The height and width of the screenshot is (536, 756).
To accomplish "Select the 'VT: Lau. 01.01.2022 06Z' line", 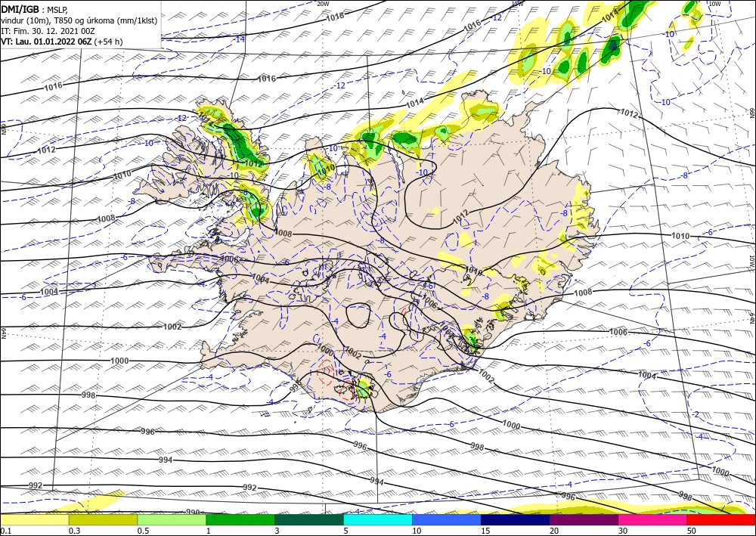I will tap(46, 42).
